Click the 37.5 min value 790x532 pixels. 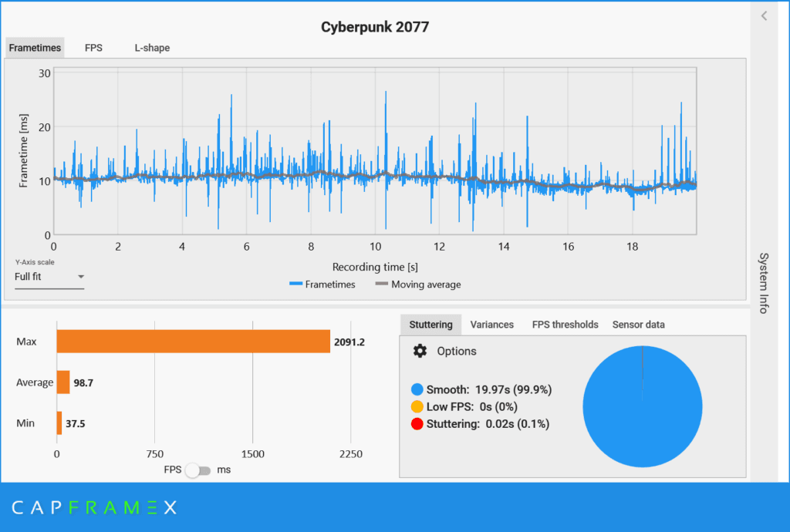(75, 424)
